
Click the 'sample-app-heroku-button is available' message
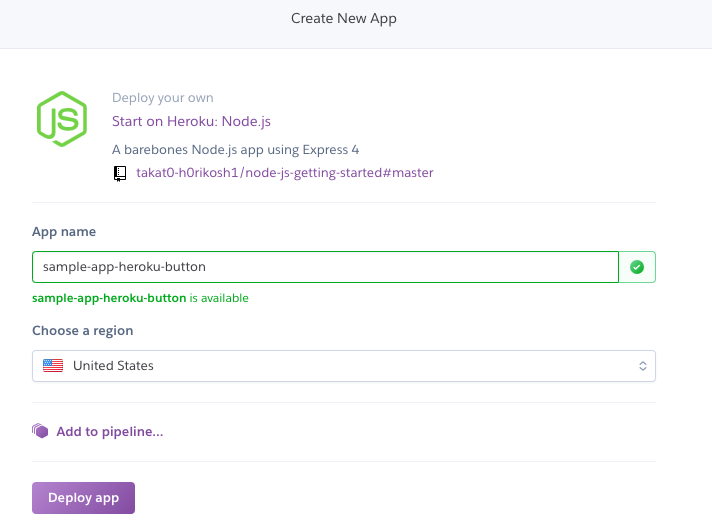(140, 298)
